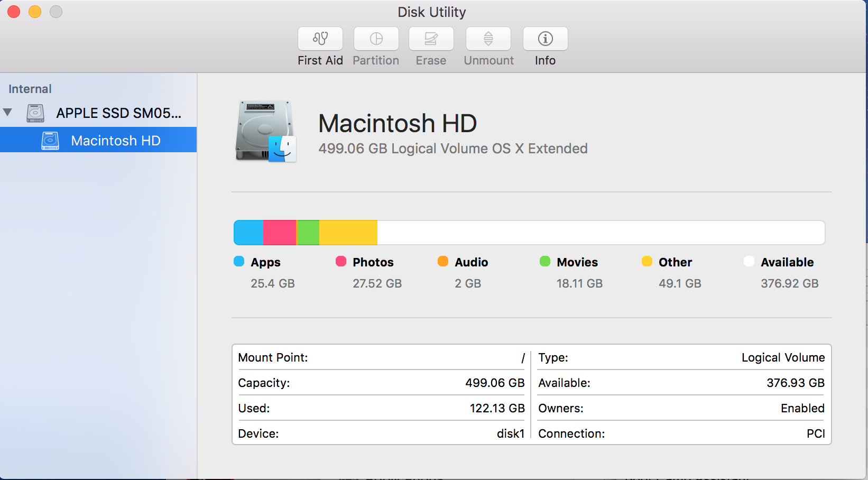This screenshot has width=868, height=480.
Task: Click the Erase toolbar icon
Action: point(431,39)
